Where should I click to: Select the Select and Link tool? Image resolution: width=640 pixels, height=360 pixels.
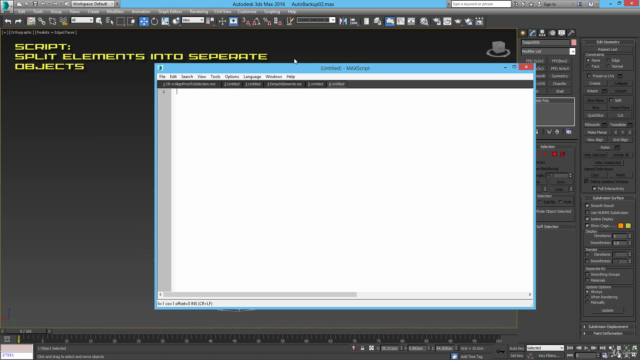point(42,21)
